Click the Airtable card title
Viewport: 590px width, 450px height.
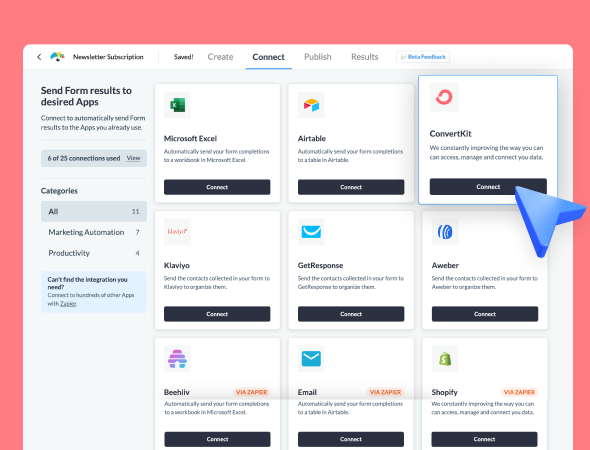click(x=312, y=138)
